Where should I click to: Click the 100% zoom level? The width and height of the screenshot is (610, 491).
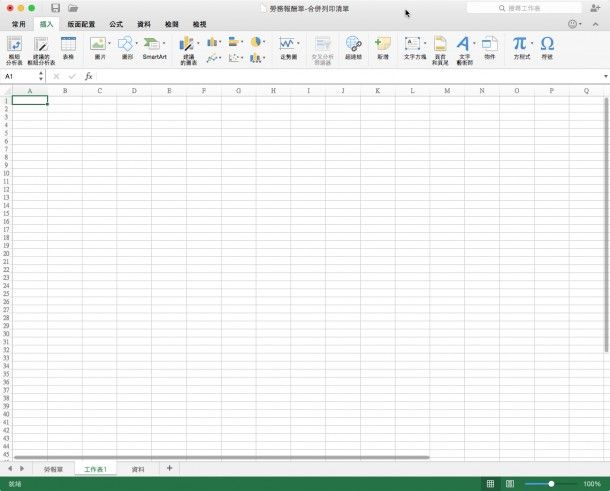592,484
